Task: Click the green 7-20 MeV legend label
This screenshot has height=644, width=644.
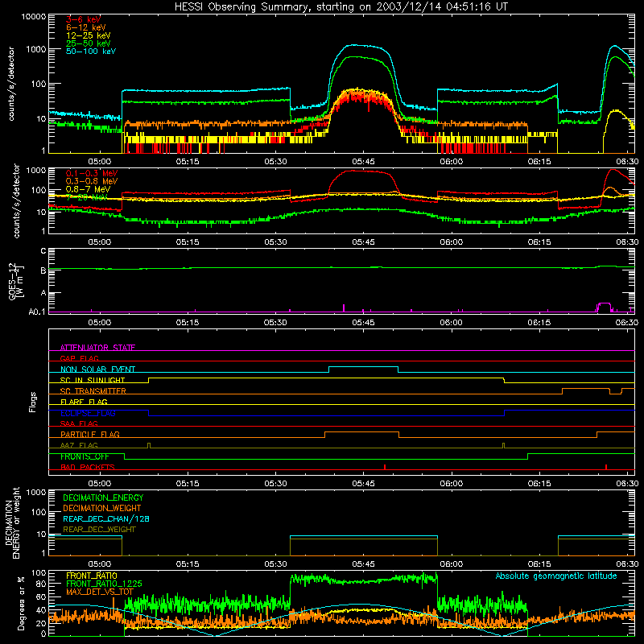Action: pos(86,197)
